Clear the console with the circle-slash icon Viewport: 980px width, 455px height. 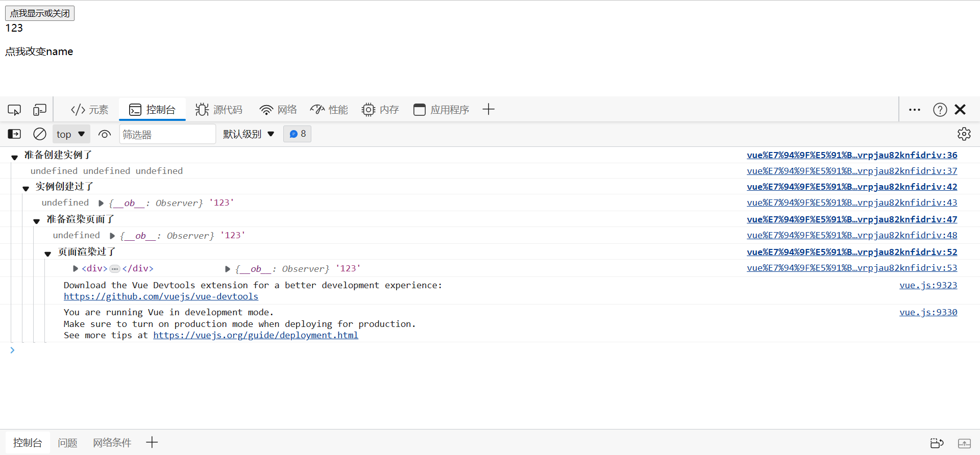[x=40, y=134]
